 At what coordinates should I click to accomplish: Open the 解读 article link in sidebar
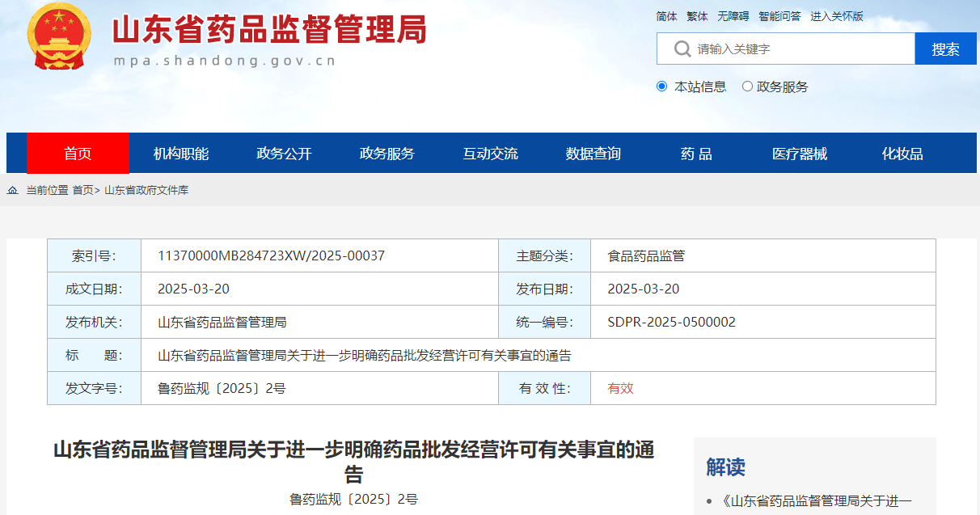817,502
